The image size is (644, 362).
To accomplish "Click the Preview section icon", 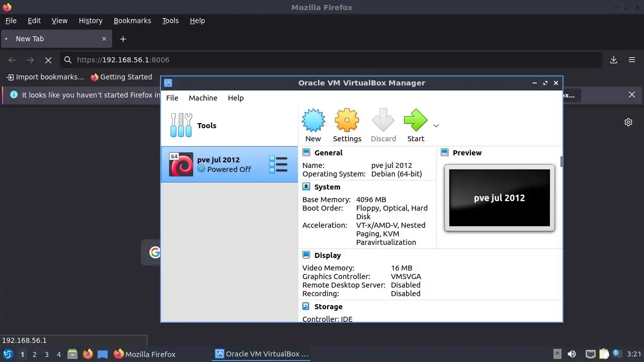I will point(445,152).
